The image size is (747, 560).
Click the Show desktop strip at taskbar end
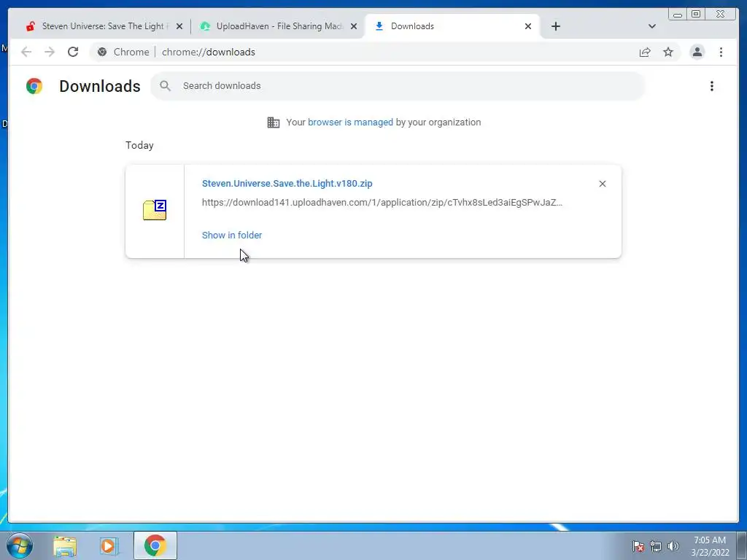742,545
